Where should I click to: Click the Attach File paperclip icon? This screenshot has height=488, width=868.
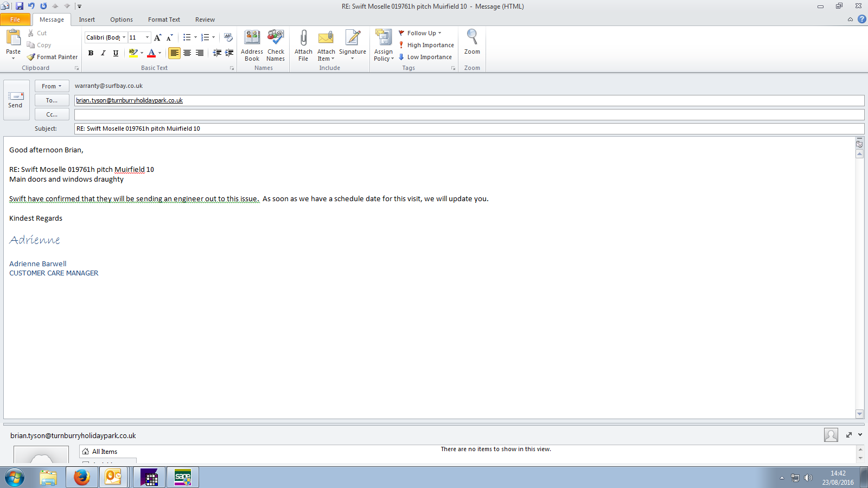click(x=303, y=46)
